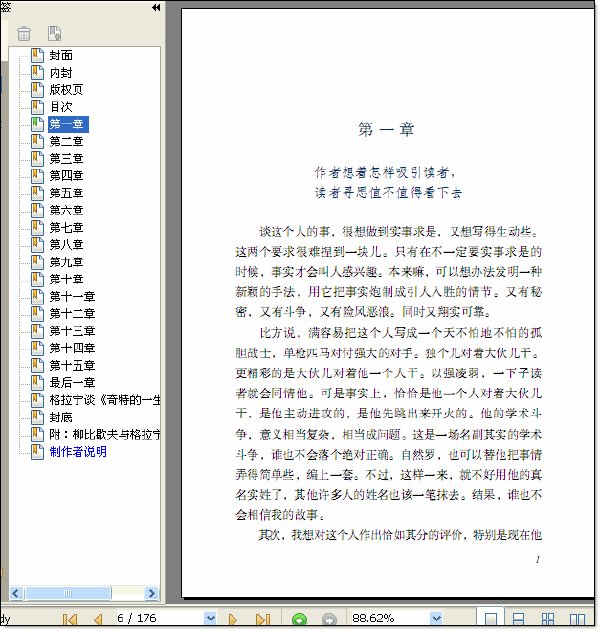Jump to 第十章 bookmark
600x631 pixels.
(x=66, y=279)
